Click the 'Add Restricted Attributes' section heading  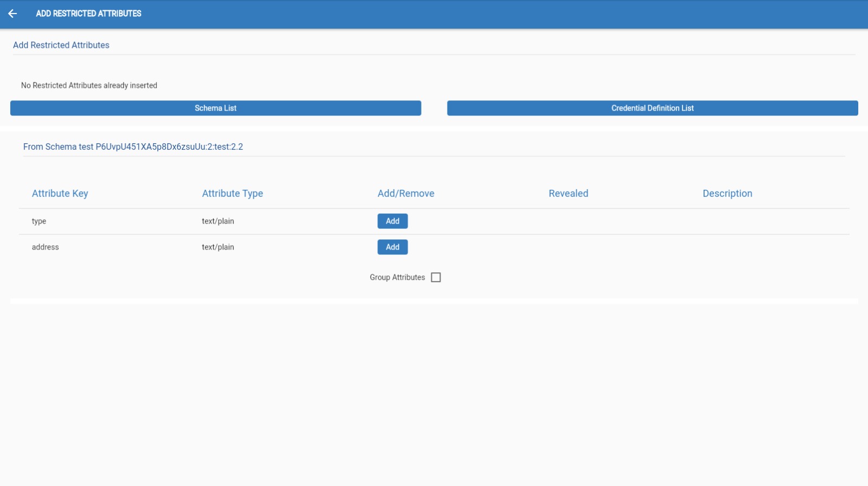click(x=61, y=45)
